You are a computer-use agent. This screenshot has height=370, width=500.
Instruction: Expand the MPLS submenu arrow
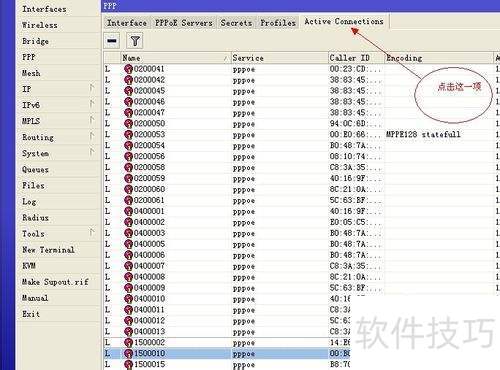pos(92,120)
